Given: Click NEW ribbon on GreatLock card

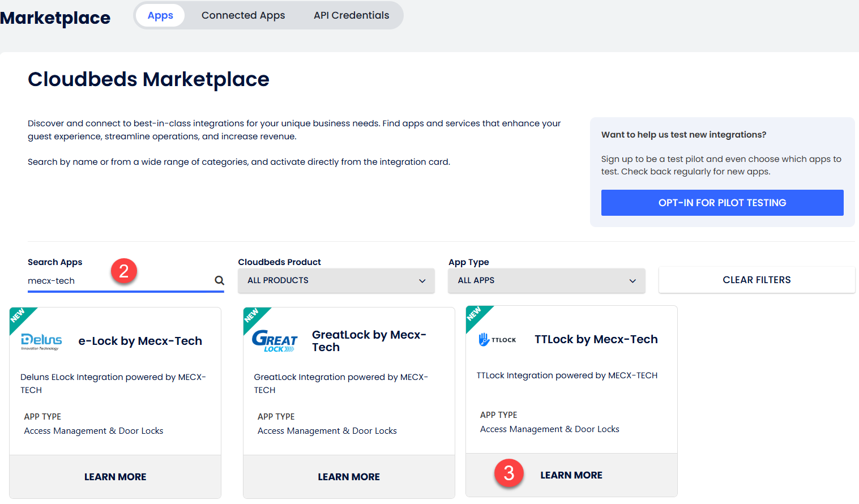Looking at the screenshot, I should [x=252, y=316].
